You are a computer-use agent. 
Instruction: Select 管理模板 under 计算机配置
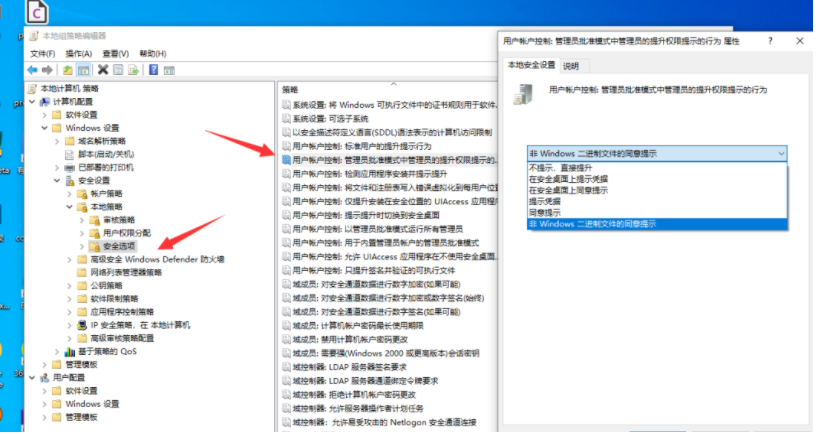point(81,365)
